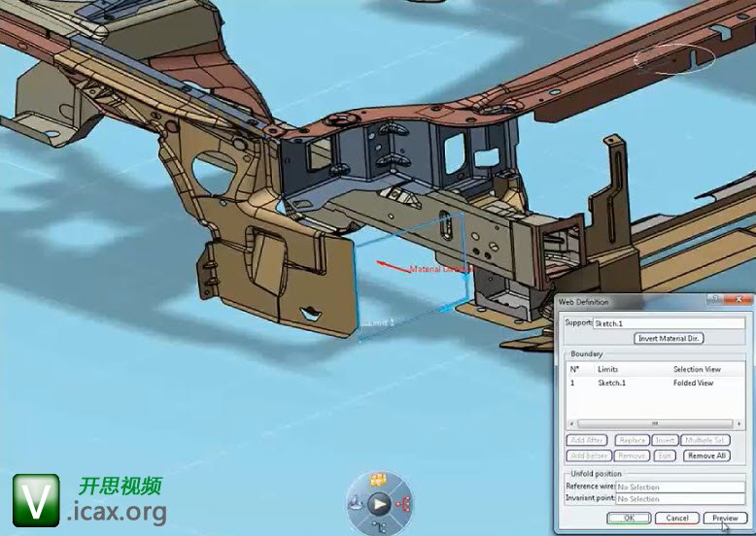
Task: Open the bottom branch-node quadrant of the compass
Action: pyautogui.click(x=379, y=526)
